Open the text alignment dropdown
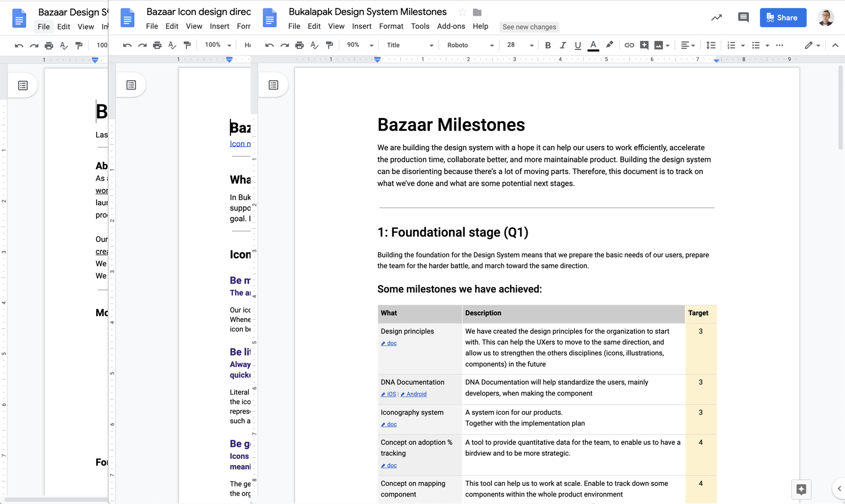The height and width of the screenshot is (504, 845). coord(688,45)
